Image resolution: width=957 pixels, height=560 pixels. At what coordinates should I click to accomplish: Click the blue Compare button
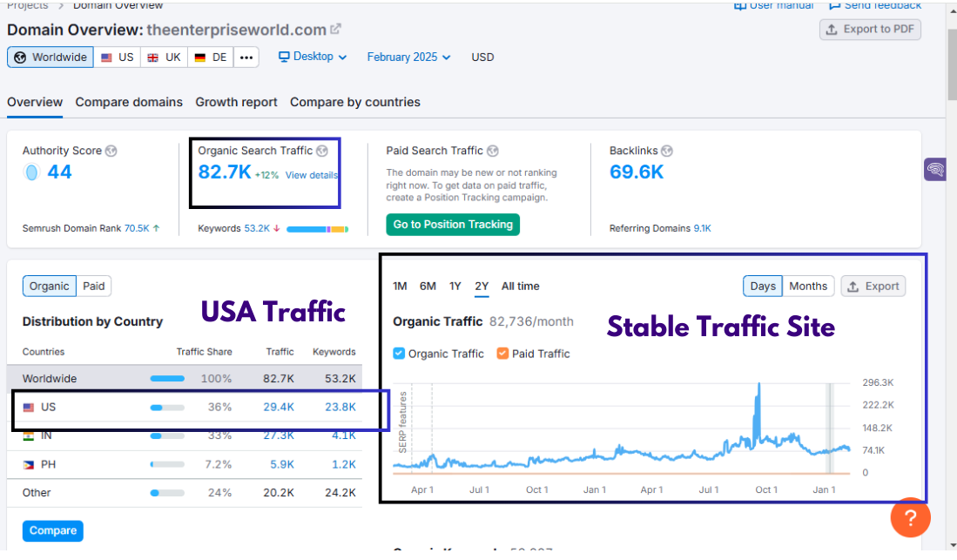53,530
